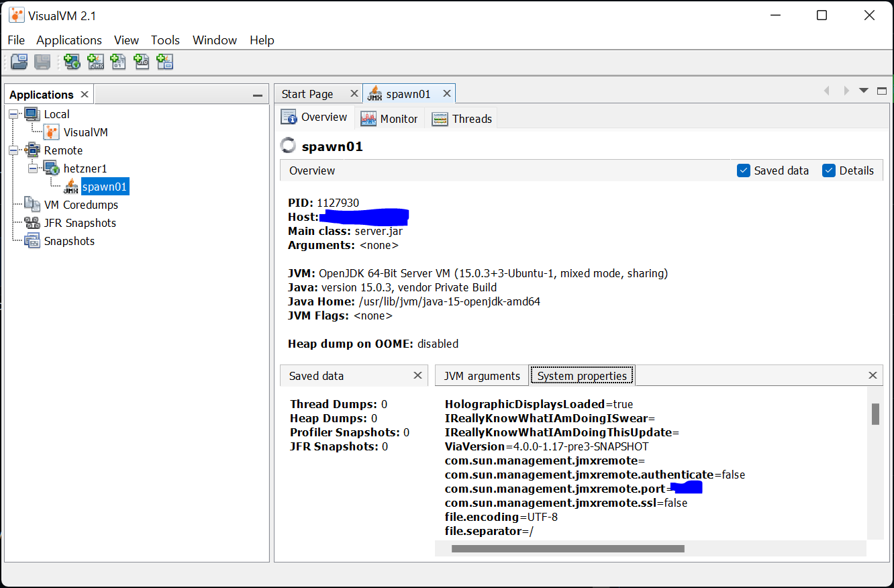Click the vertical scrollbar of system properties
This screenshot has width=894, height=588.
pos(875,414)
